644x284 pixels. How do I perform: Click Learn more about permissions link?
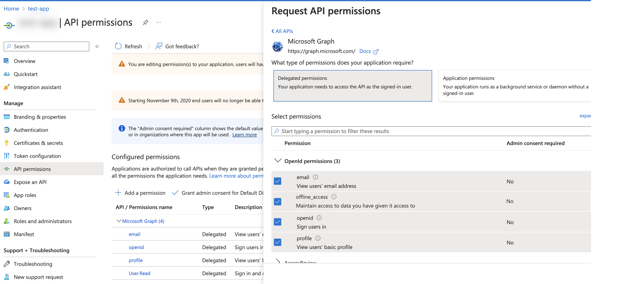236,176
